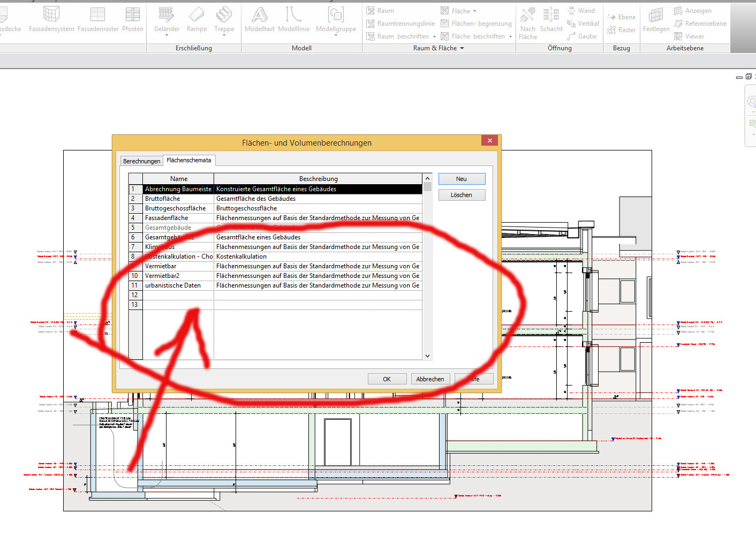Click row header number 12

point(135,295)
